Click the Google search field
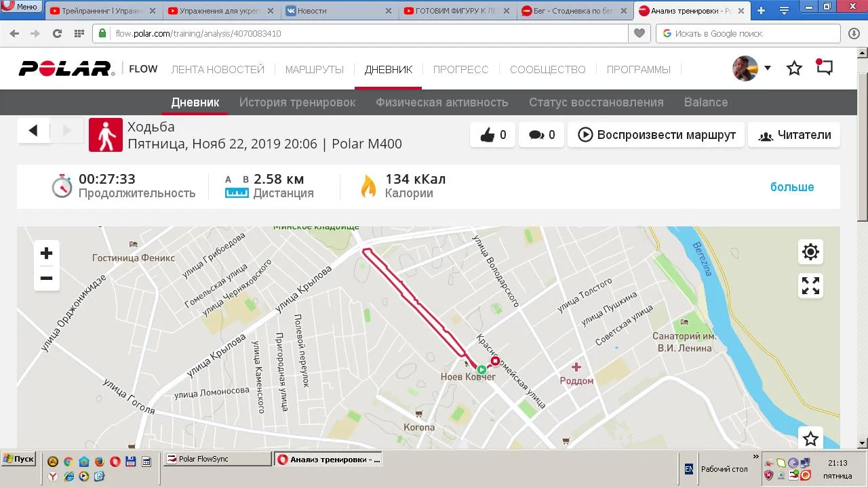This screenshot has width=868, height=488. point(749,33)
